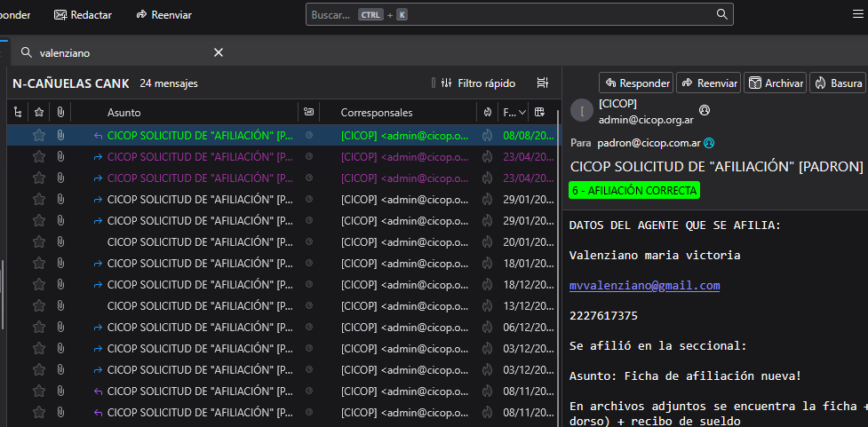The width and height of the screenshot is (868, 427).
Task: Toggle the Filtro rápido quick filter bar
Action: tap(477, 83)
